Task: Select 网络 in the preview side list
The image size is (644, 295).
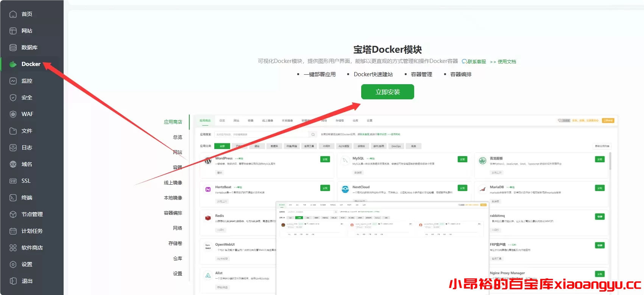Action: click(x=178, y=228)
